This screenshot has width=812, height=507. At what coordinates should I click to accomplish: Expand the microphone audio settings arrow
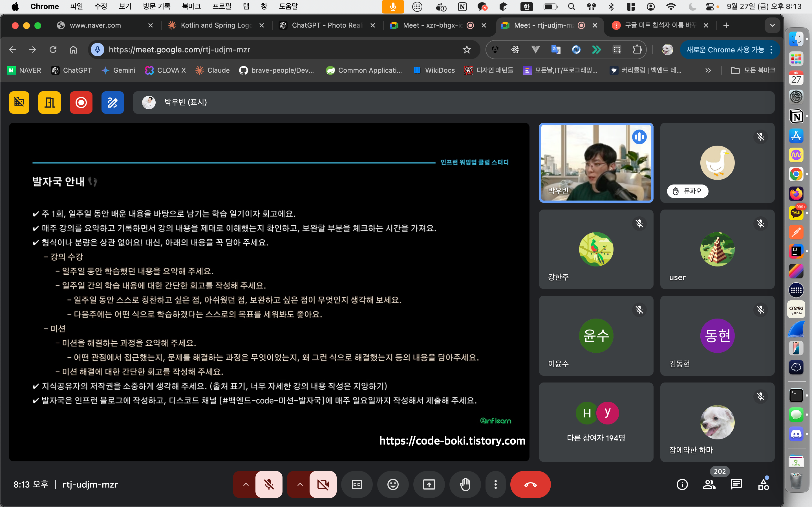(246, 484)
